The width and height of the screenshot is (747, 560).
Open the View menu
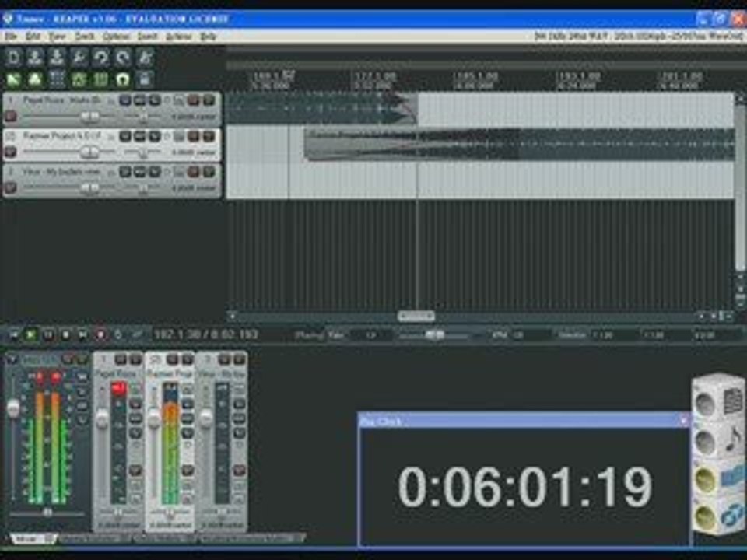tap(57, 37)
